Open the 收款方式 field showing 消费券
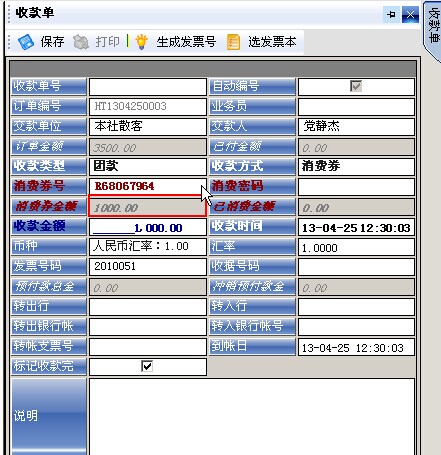The height and width of the screenshot is (455, 441). [356, 166]
